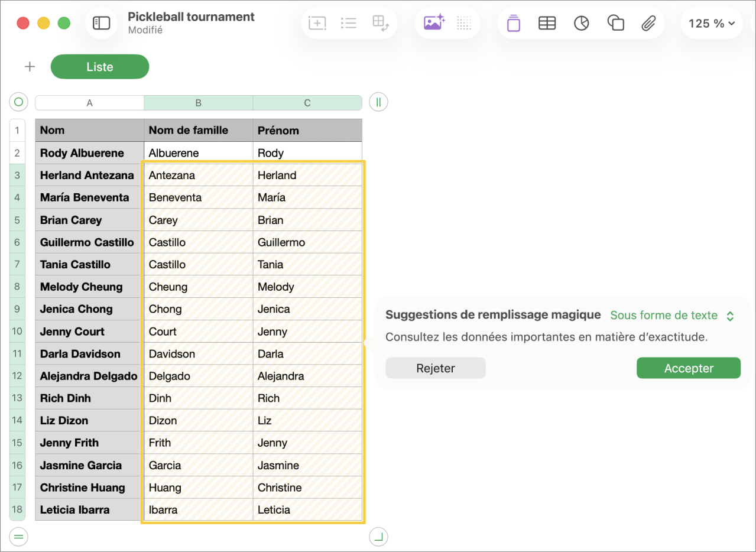Click the Table insertion icon in the toolbar

pyautogui.click(x=547, y=23)
